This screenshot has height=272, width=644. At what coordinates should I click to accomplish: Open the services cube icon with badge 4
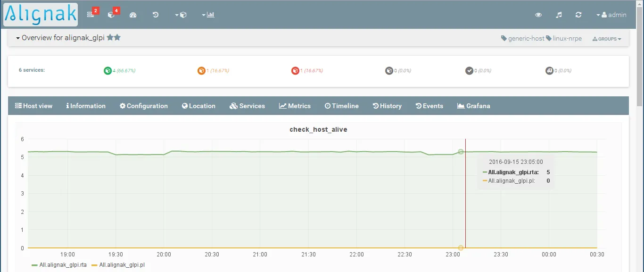tap(111, 15)
